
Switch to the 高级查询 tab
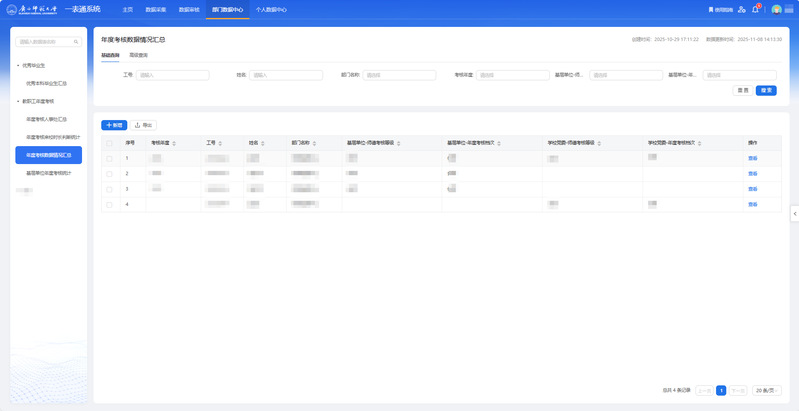(x=138, y=55)
